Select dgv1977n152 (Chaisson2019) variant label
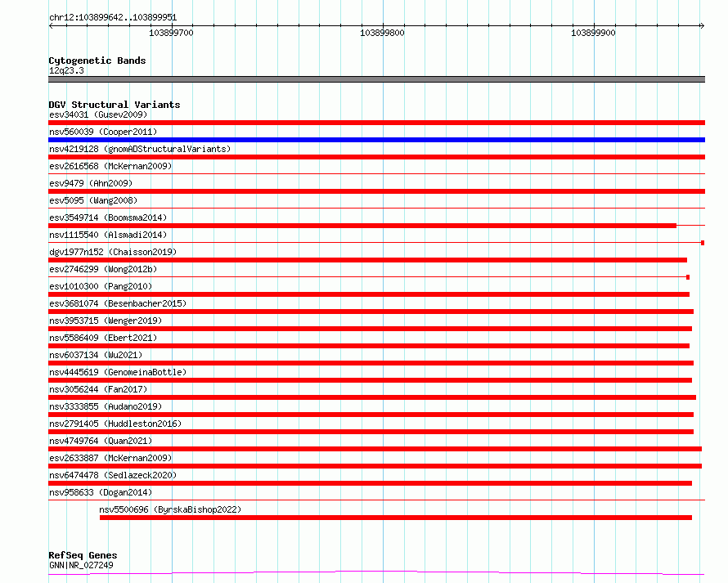This screenshot has height=583, width=728. [113, 252]
